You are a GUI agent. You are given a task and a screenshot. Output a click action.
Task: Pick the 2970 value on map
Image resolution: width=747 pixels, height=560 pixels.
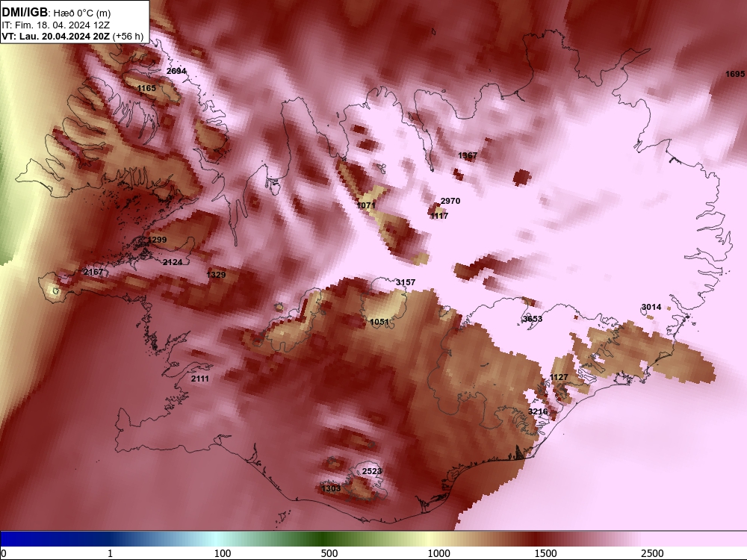[450, 201]
